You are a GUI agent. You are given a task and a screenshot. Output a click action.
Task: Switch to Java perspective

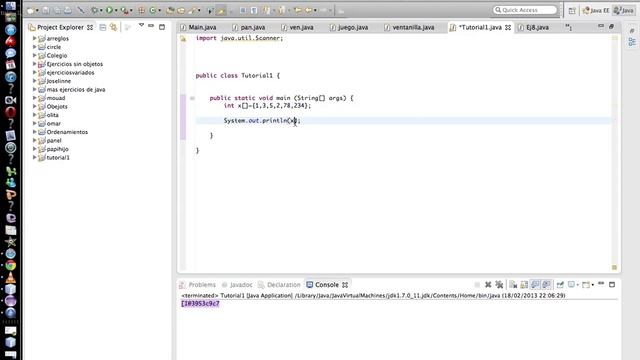click(x=624, y=11)
